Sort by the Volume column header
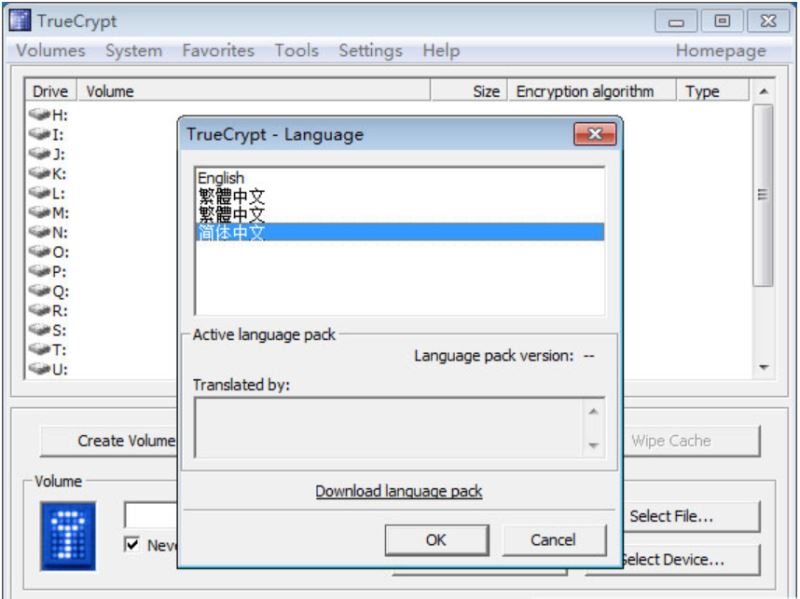800x599 pixels. 254,91
